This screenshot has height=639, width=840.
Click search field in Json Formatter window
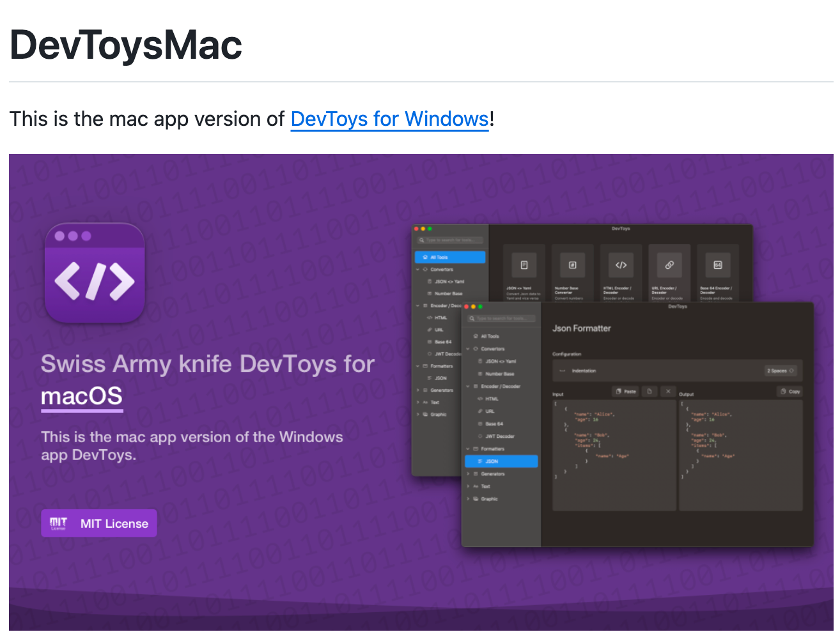[x=501, y=318]
